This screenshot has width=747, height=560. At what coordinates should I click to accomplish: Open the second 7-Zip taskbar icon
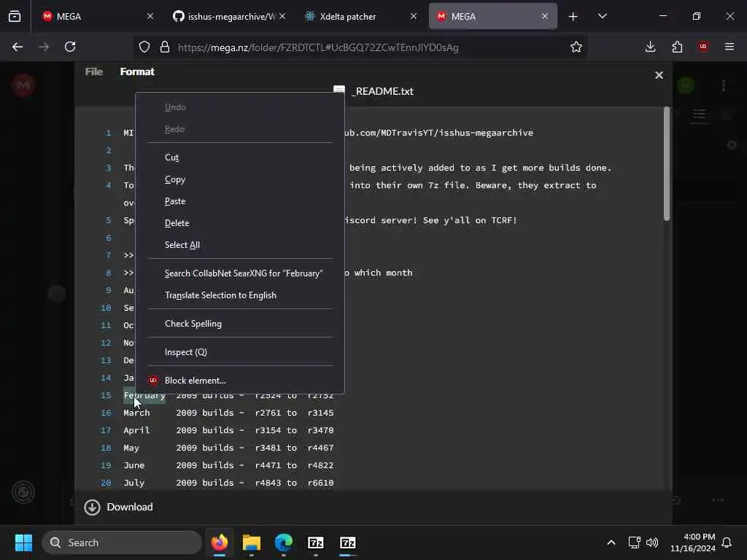click(x=348, y=542)
